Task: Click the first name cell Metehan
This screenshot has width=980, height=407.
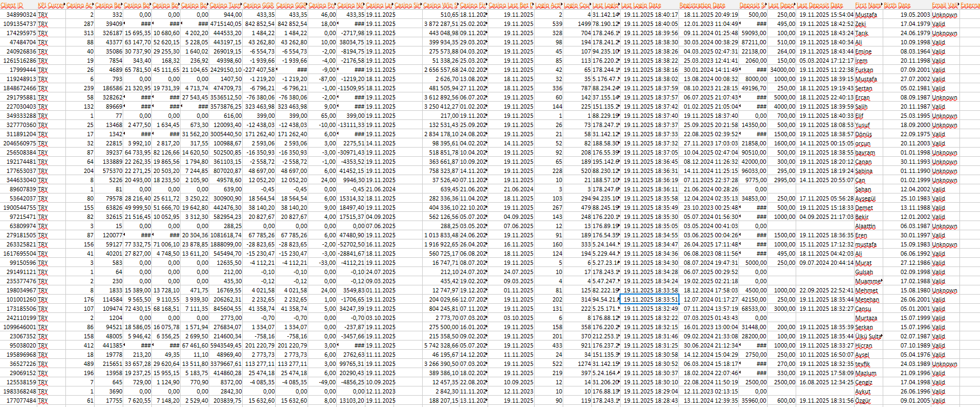Action: pos(867,299)
